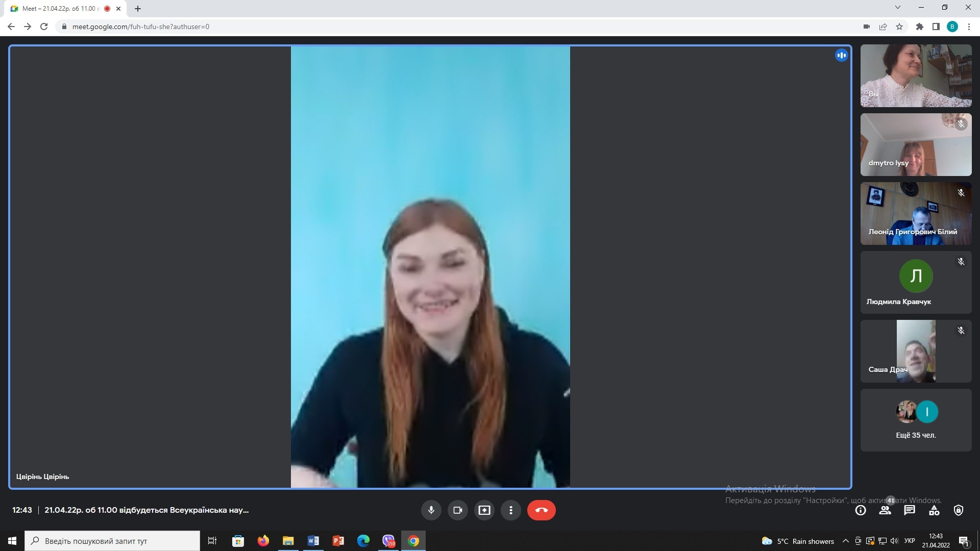Click the 'Ещё 35 чел.' participants tile
Viewport: 980px width, 551px height.
pyautogui.click(x=916, y=420)
